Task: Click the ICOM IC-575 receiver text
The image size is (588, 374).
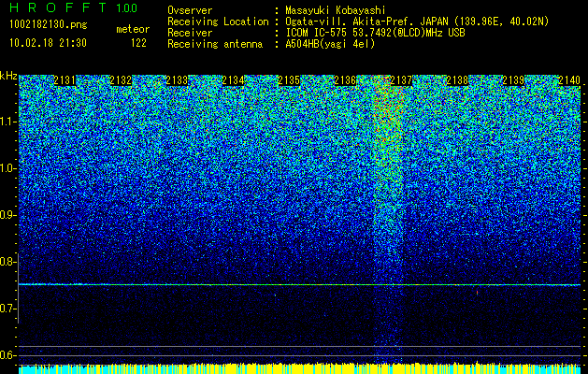Action: click(x=375, y=33)
